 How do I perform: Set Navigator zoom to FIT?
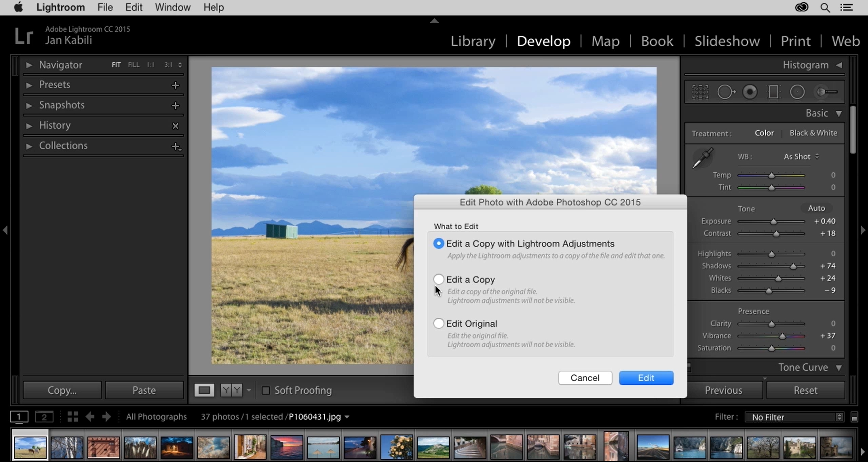point(116,65)
